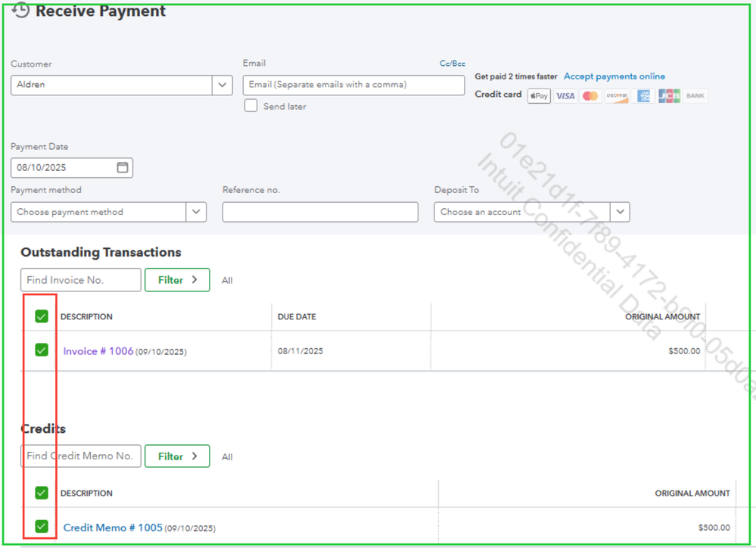Click the due date 08/11/2025 cell
Image resolution: width=756 pixels, height=554 pixels.
pos(300,351)
